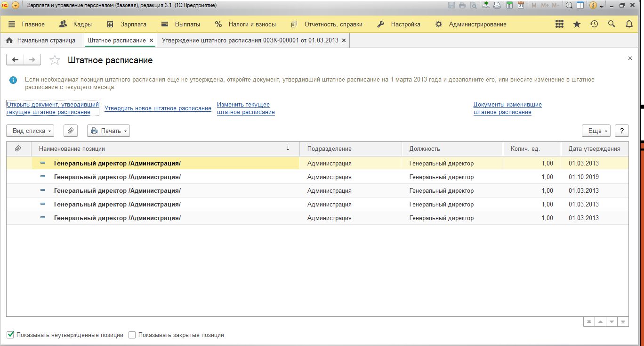Sort by the "Дата утверждения" column header
644x346 pixels.
pyautogui.click(x=594, y=148)
